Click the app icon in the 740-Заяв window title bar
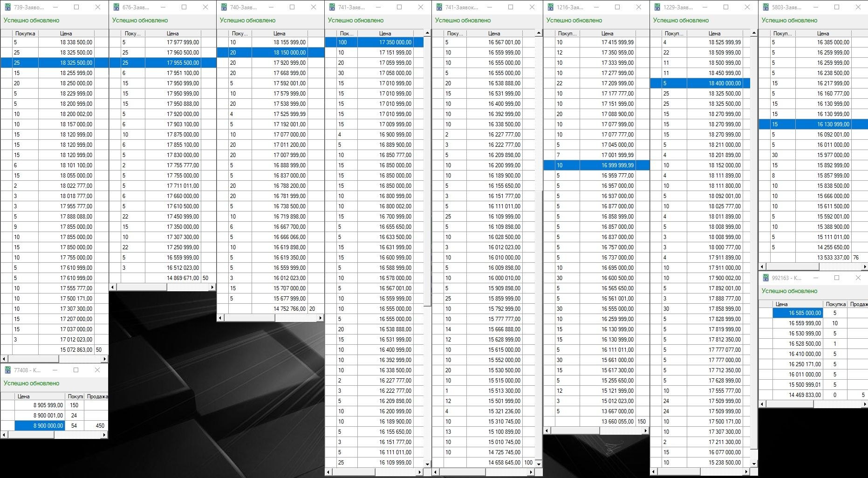868x478 pixels. point(224,7)
